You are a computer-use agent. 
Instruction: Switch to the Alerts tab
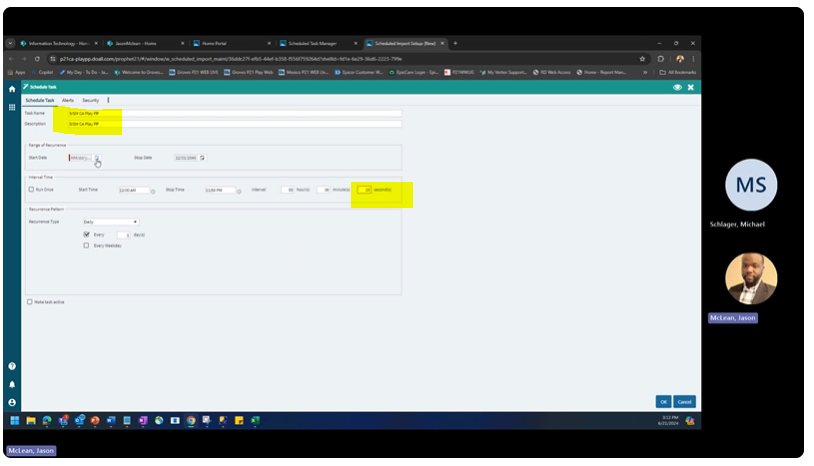(x=68, y=100)
